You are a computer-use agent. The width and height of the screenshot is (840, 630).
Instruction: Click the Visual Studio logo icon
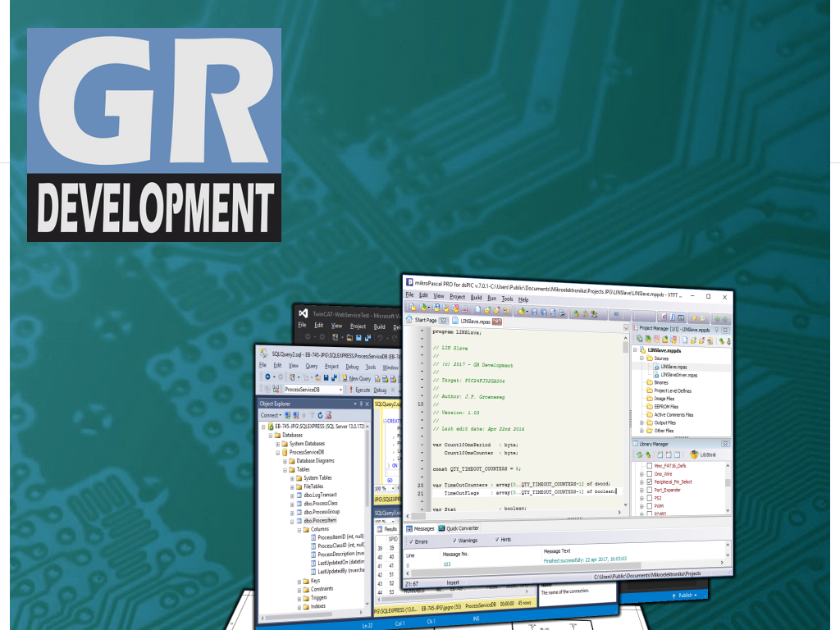(x=304, y=313)
